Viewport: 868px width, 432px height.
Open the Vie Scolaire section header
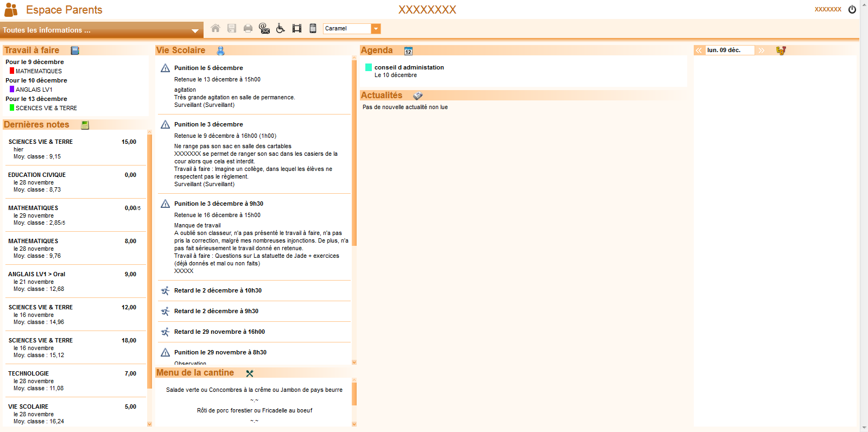tap(181, 50)
